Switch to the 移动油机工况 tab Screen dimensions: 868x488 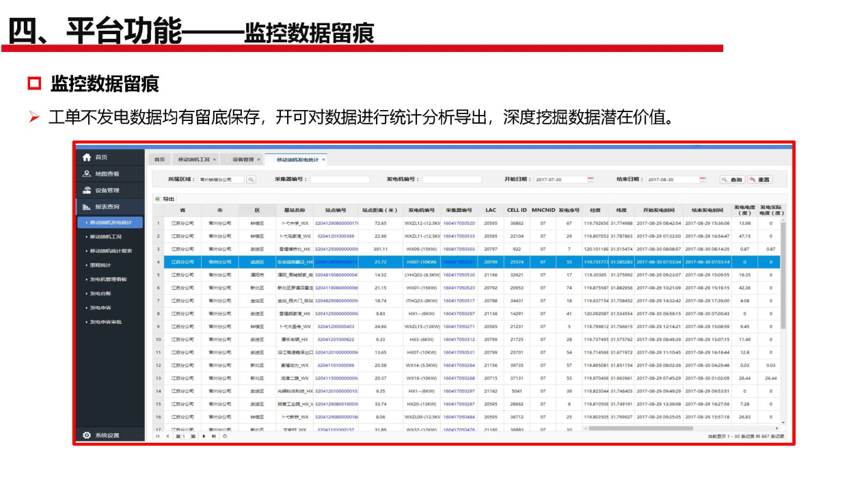[x=195, y=159]
